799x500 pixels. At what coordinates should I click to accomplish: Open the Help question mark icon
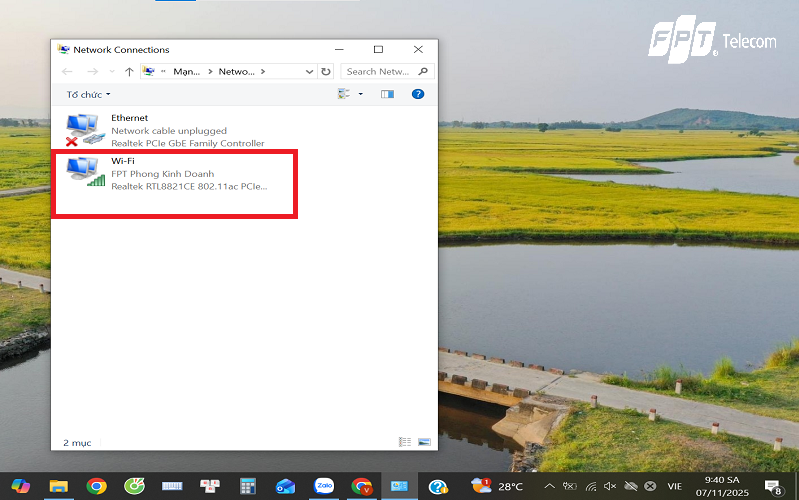pyautogui.click(x=418, y=94)
